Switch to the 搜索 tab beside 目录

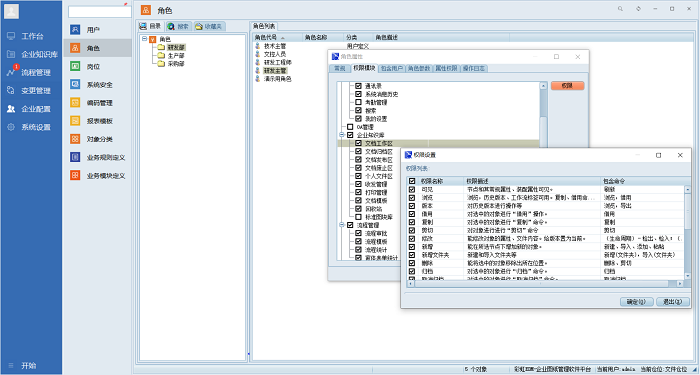(x=179, y=26)
